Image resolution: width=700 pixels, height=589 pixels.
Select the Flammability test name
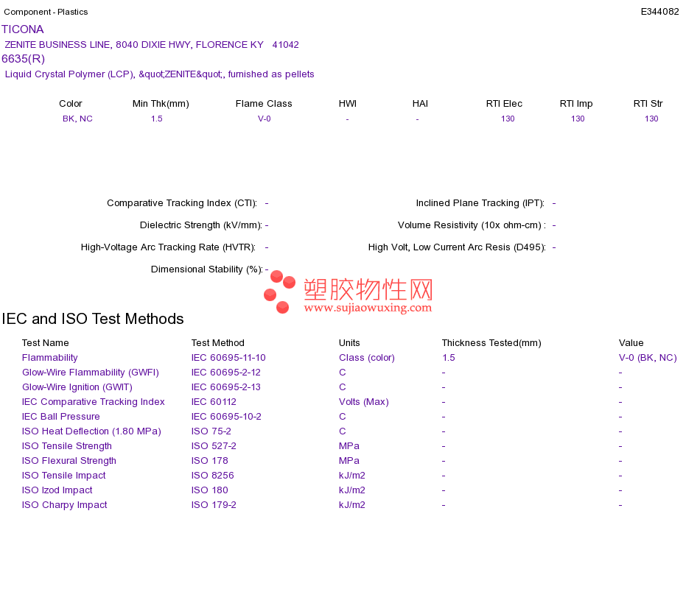(x=50, y=357)
